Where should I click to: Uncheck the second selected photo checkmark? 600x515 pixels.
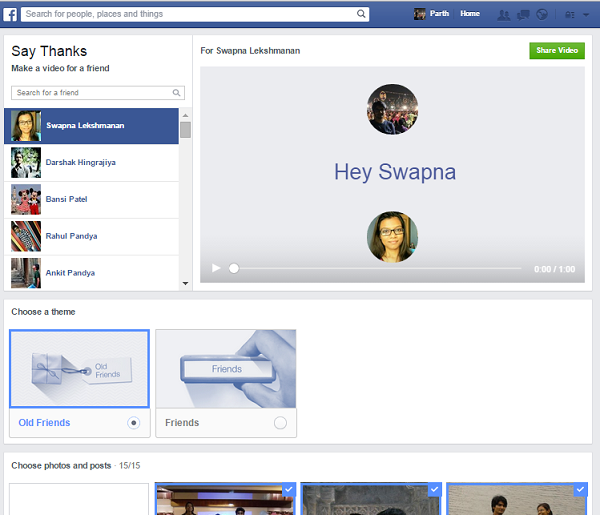pyautogui.click(x=434, y=489)
